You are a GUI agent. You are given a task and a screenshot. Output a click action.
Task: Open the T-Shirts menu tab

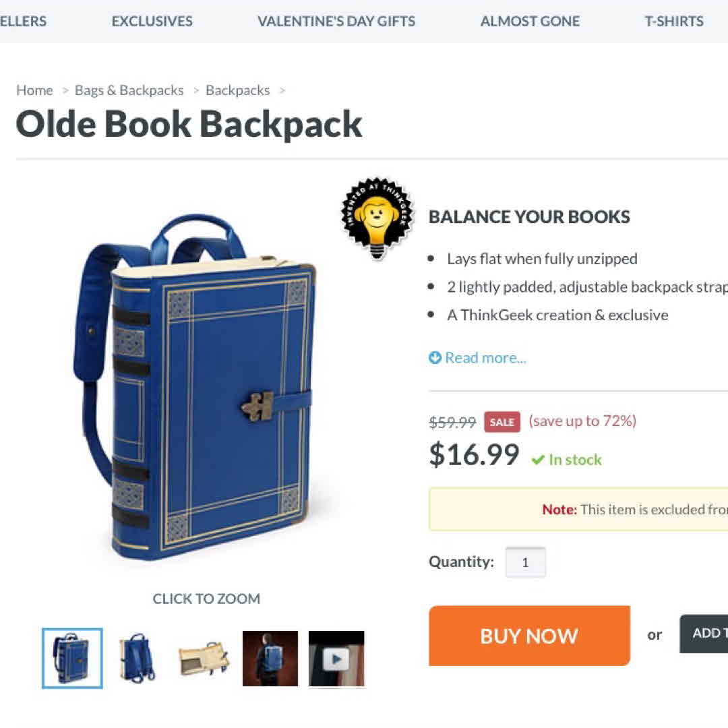click(x=673, y=22)
